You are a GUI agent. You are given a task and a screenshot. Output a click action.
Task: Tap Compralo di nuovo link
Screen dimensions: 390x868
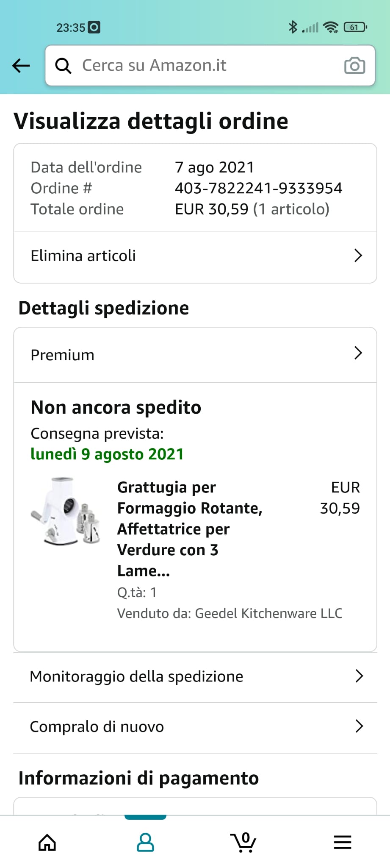97,726
